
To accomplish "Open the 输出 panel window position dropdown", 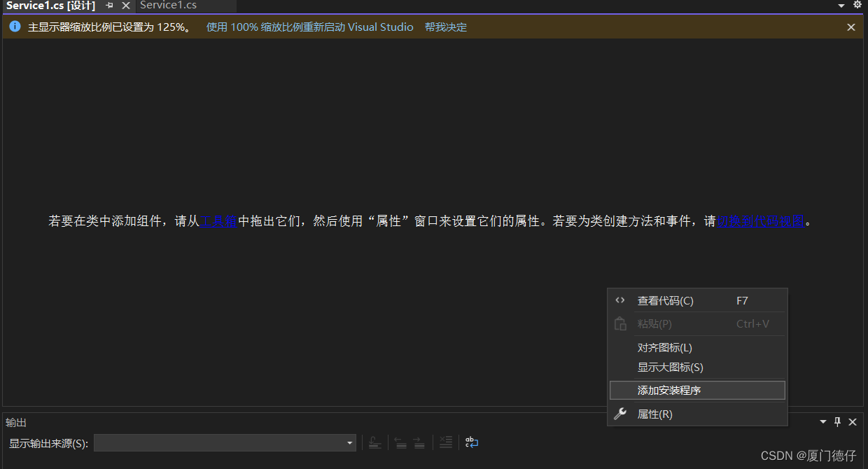I will (x=823, y=422).
